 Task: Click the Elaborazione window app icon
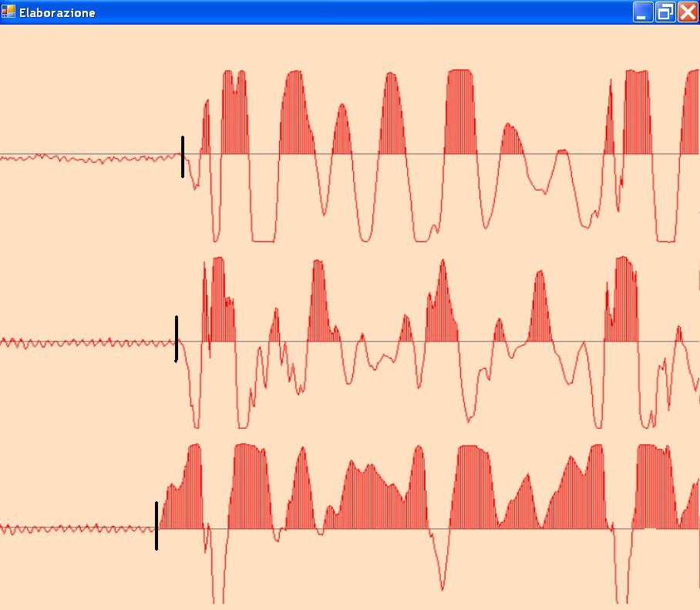[x=8, y=12]
